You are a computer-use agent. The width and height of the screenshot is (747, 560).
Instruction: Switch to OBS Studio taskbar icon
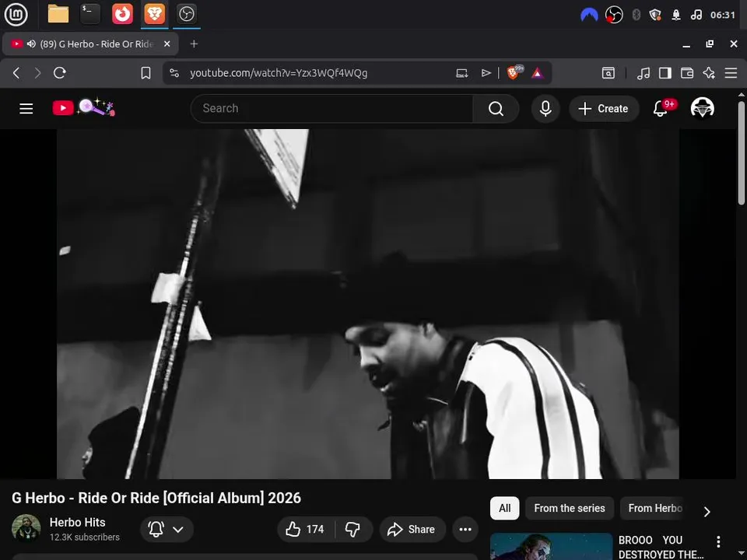(x=186, y=14)
